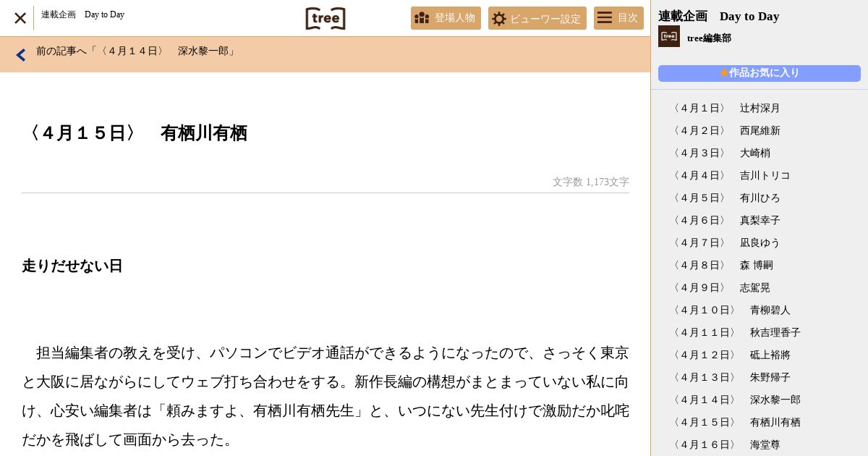Image resolution: width=868 pixels, height=456 pixels.
Task: Open chapter 〈4月11日〉 秋吉理香子
Action: pyautogui.click(x=735, y=332)
